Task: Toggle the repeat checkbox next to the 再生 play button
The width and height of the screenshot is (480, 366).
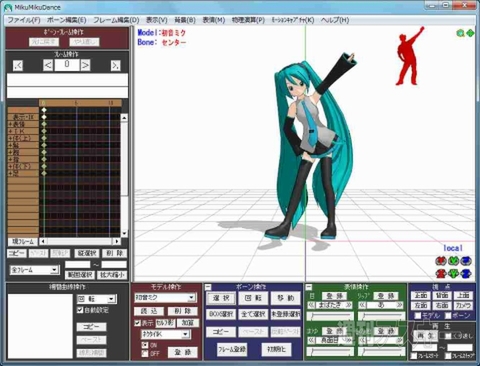Action: 448,336
